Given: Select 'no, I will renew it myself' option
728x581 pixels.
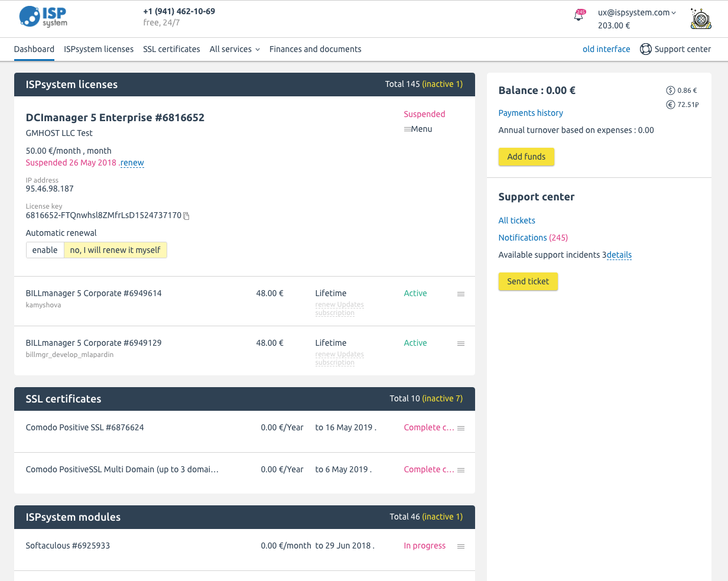Looking at the screenshot, I should click(115, 250).
